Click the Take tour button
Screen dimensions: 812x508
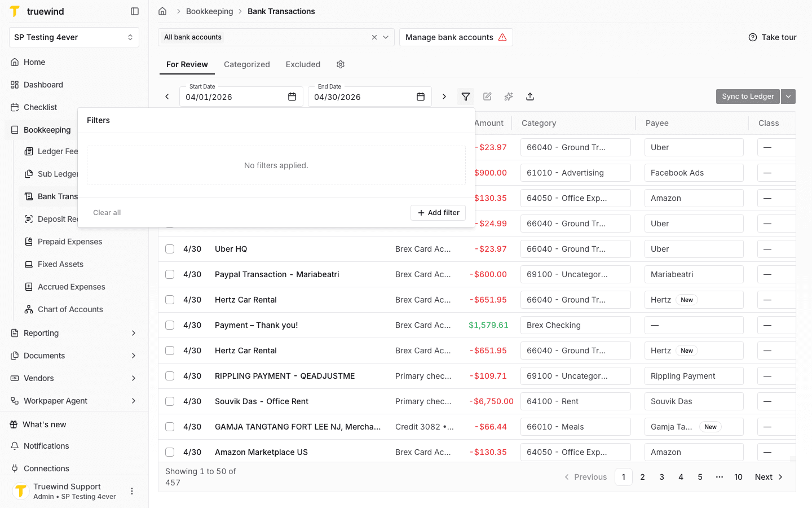point(773,37)
